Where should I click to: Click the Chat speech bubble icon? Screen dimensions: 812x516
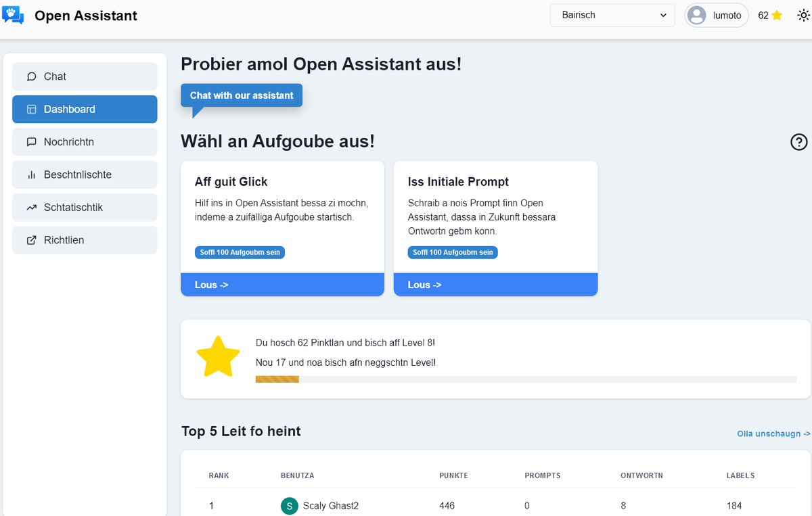[31, 76]
